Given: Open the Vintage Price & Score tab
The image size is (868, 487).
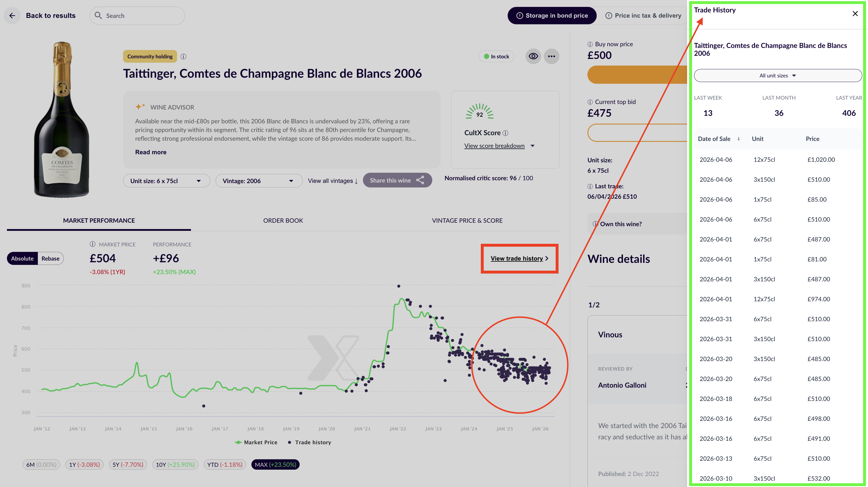Looking at the screenshot, I should click(467, 221).
